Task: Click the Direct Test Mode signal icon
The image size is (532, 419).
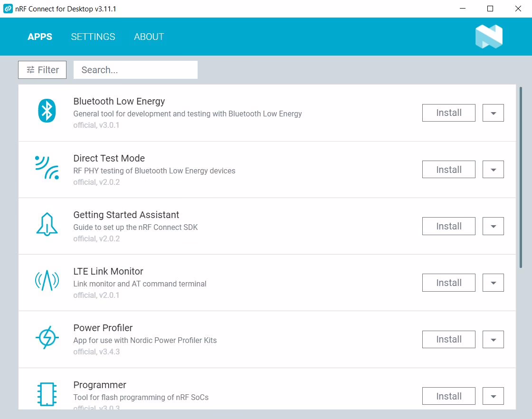Action: coord(47,168)
